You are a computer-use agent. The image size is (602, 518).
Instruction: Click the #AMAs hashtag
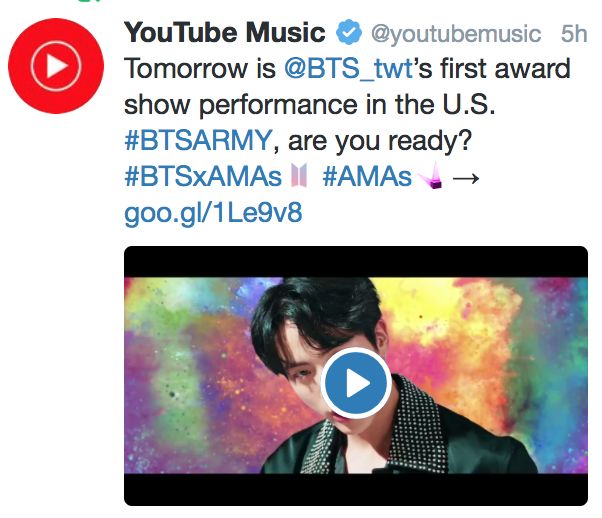click(367, 177)
